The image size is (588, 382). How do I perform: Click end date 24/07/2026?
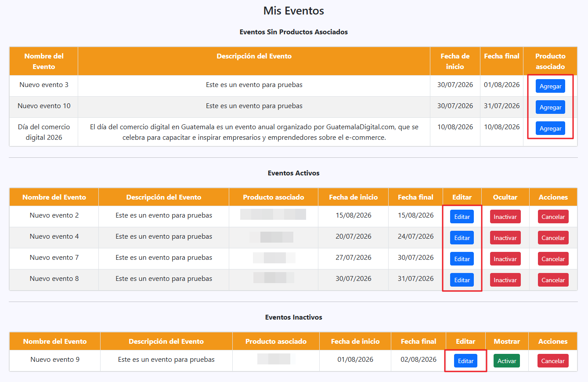click(415, 236)
